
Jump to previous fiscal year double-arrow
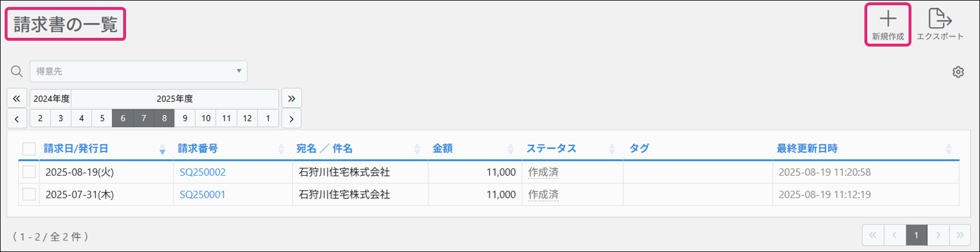coord(17,98)
